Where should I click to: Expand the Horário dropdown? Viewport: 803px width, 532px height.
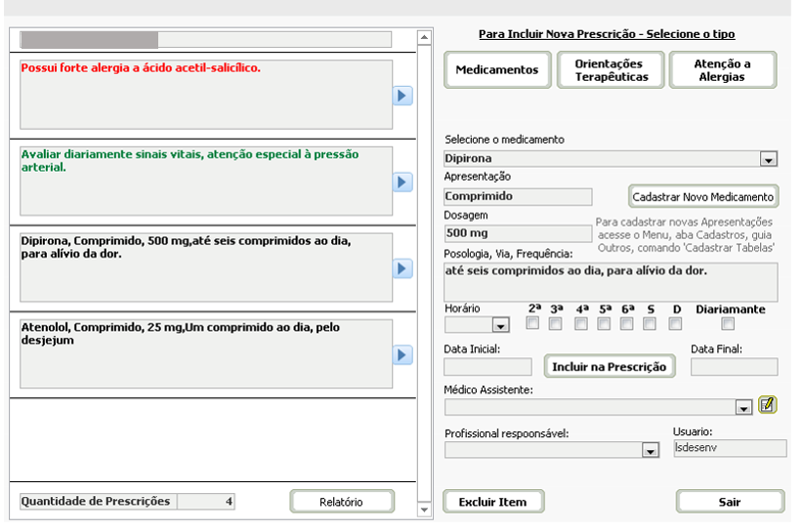pos(501,325)
